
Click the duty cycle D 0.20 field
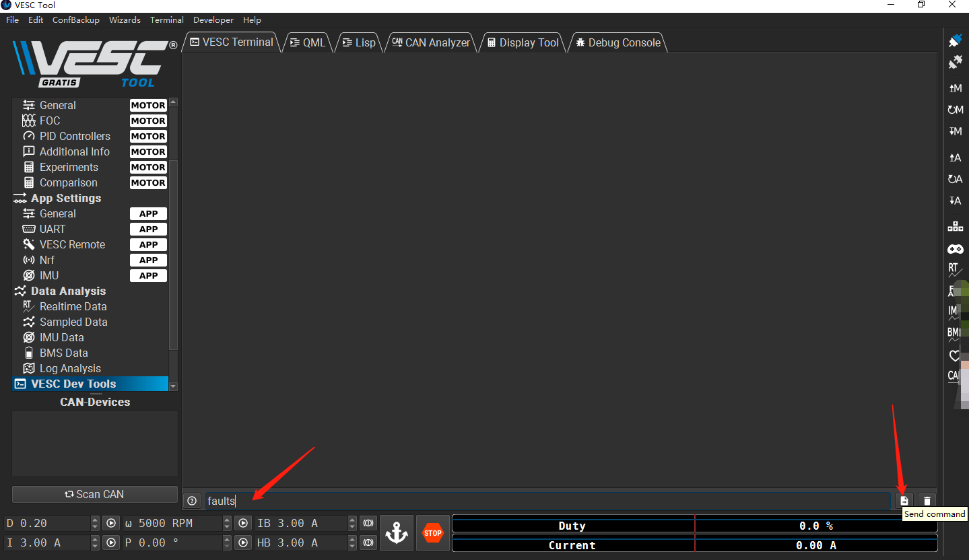47,523
